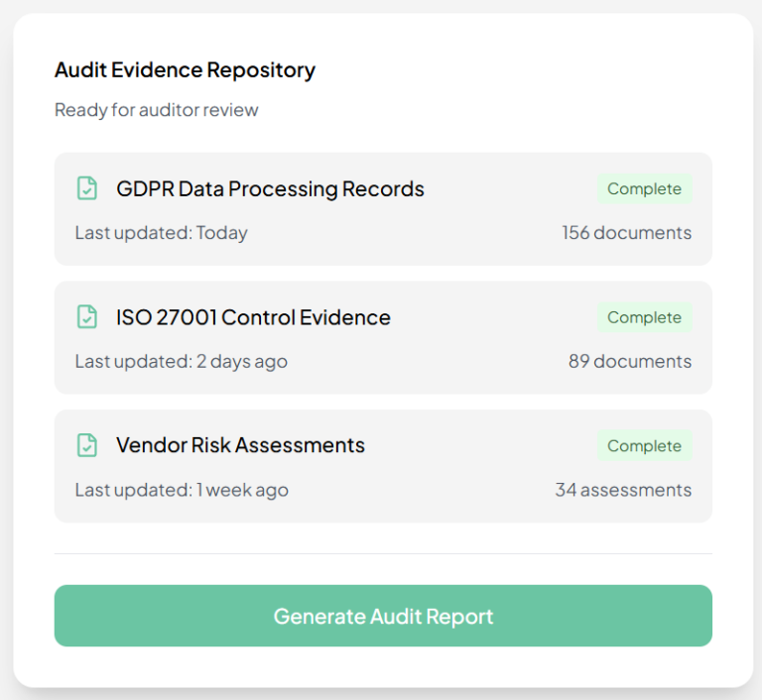Select the 89 documents count
762x700 pixels.
tap(629, 361)
